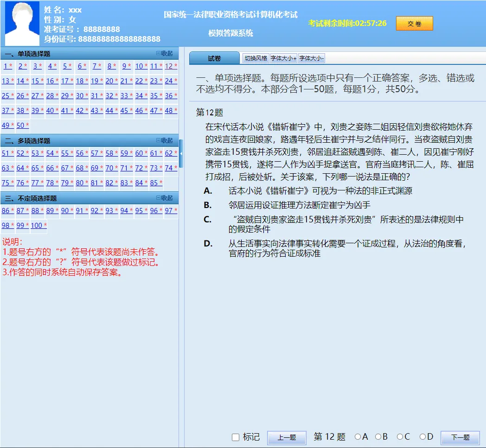Viewport: 486px width, 448px height.
Task: Choose answer option C radio button
Action: (400, 437)
